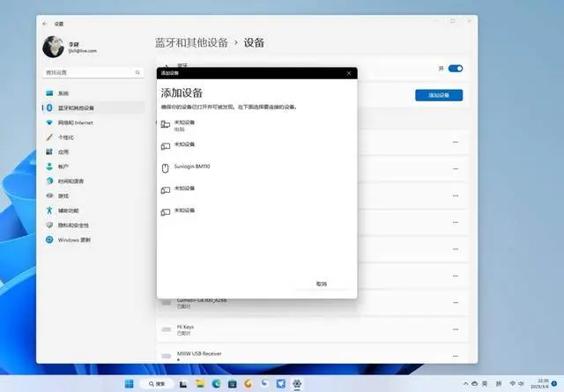Image resolution: width=564 pixels, height=392 pixels.
Task: Open network quick settings from the tray
Action: tap(513, 384)
